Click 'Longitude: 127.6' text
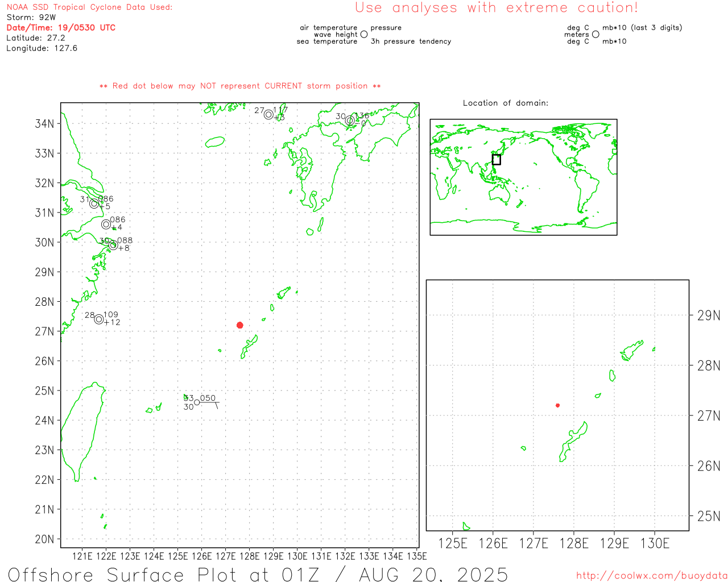 42,48
